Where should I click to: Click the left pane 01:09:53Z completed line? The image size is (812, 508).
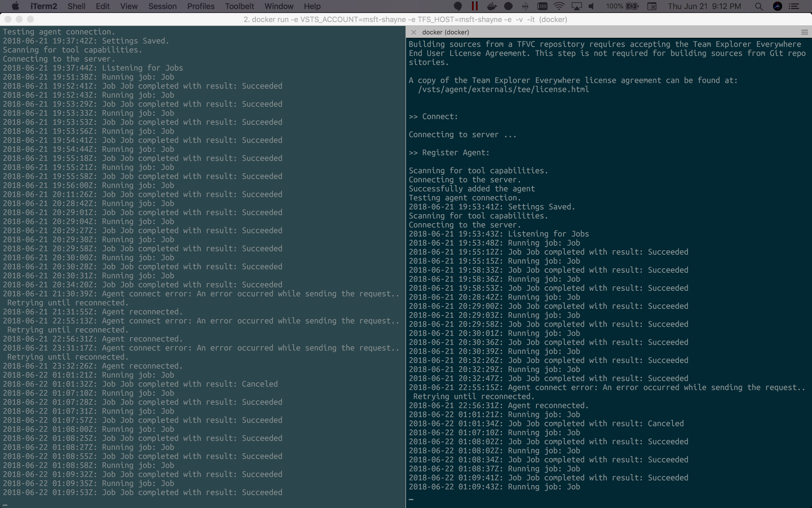143,492
